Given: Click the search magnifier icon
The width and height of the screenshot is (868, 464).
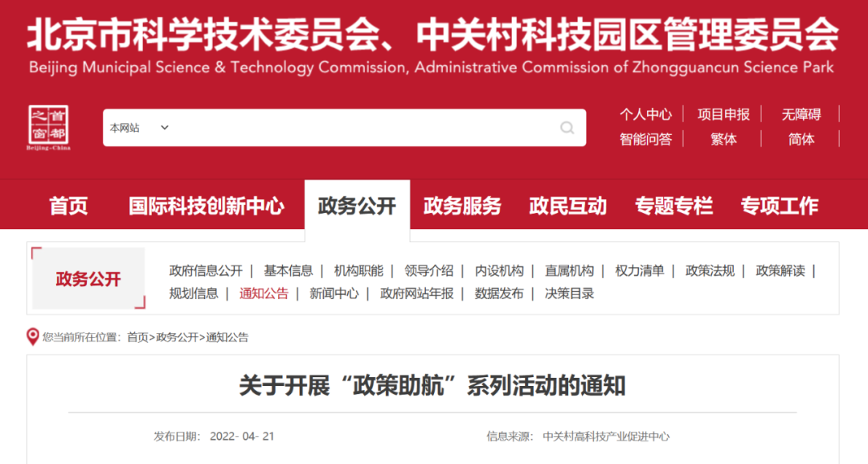Looking at the screenshot, I should pos(567,128).
